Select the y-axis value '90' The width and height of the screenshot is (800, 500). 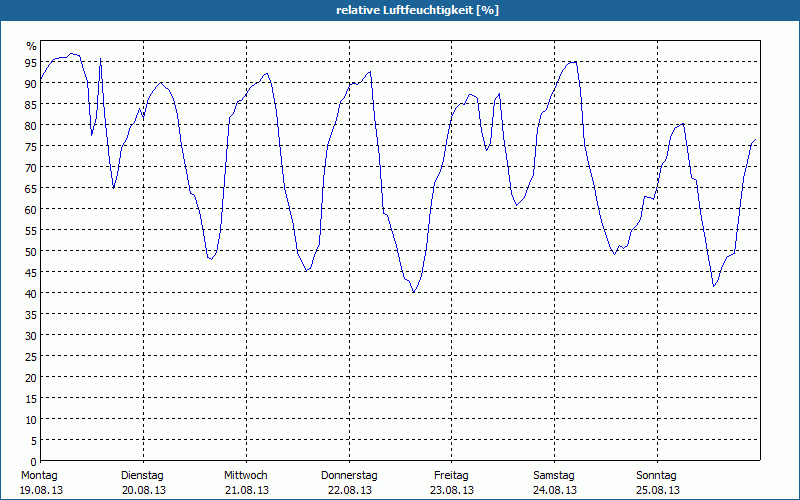[x=31, y=84]
